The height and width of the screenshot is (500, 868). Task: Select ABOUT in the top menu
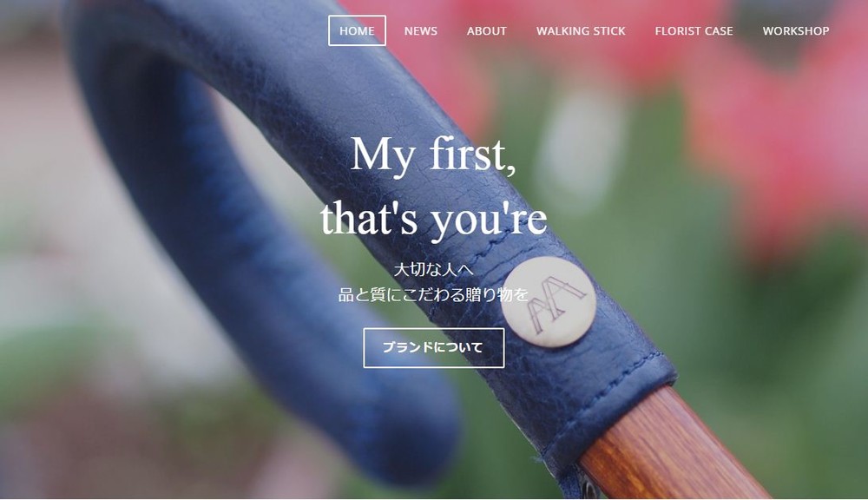click(x=487, y=31)
